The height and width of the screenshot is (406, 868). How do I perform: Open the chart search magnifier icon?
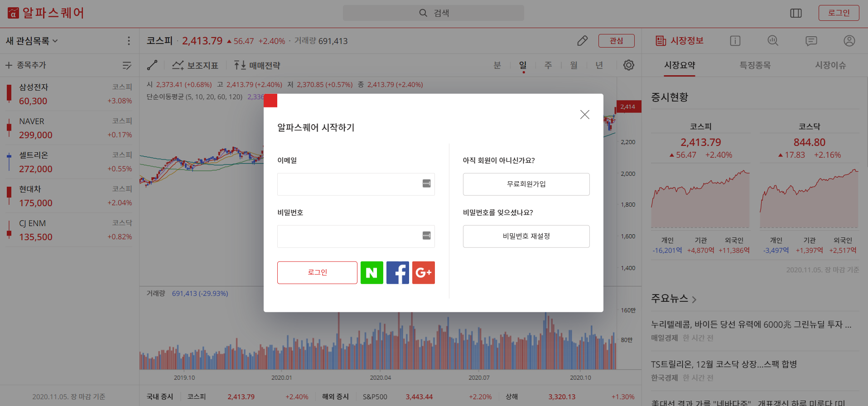pos(773,41)
